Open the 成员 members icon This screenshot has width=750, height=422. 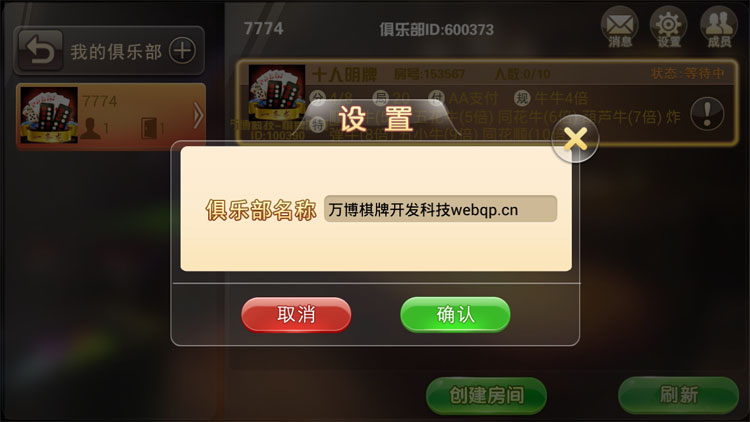tap(719, 27)
